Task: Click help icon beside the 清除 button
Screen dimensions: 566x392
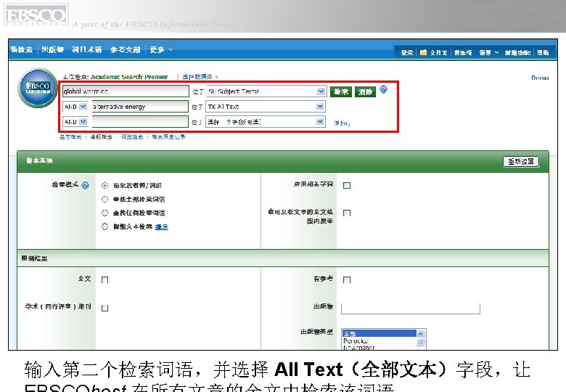Action: point(383,89)
